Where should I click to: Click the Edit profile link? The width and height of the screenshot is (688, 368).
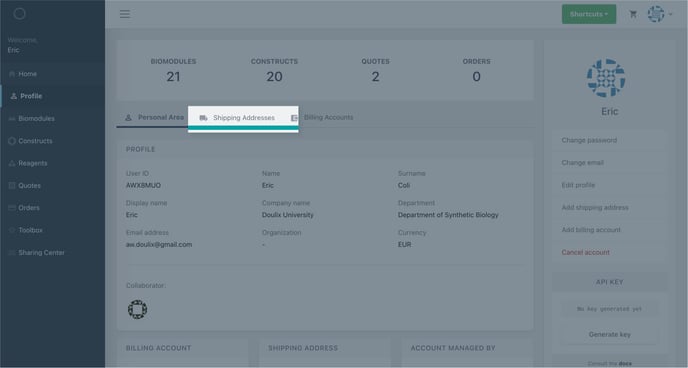pyautogui.click(x=578, y=185)
